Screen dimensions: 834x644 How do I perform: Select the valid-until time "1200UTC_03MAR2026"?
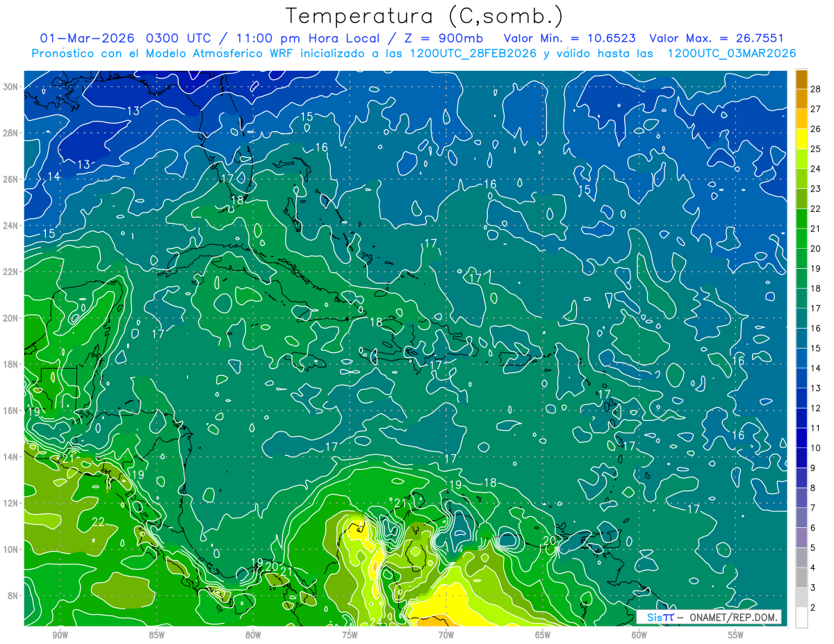point(731,53)
